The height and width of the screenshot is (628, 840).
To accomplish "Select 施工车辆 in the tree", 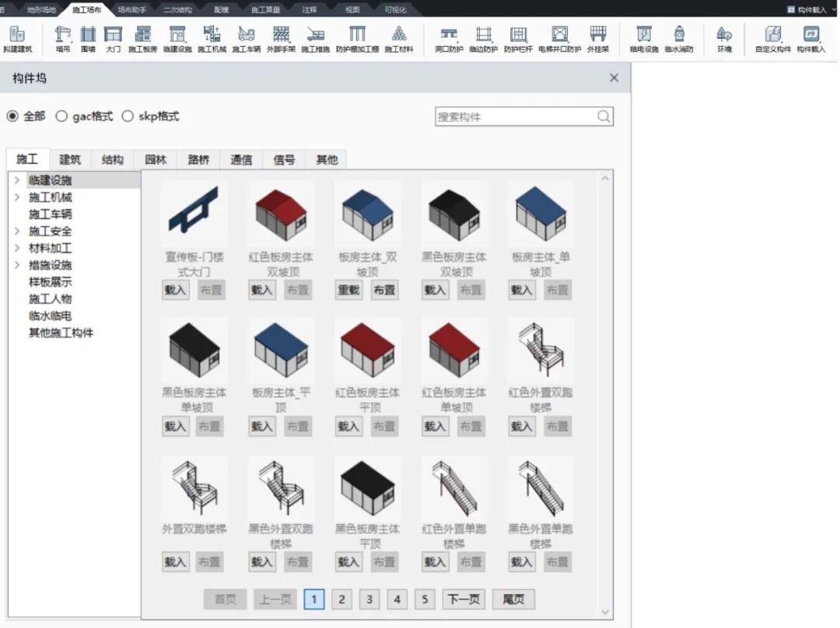I will point(51,215).
